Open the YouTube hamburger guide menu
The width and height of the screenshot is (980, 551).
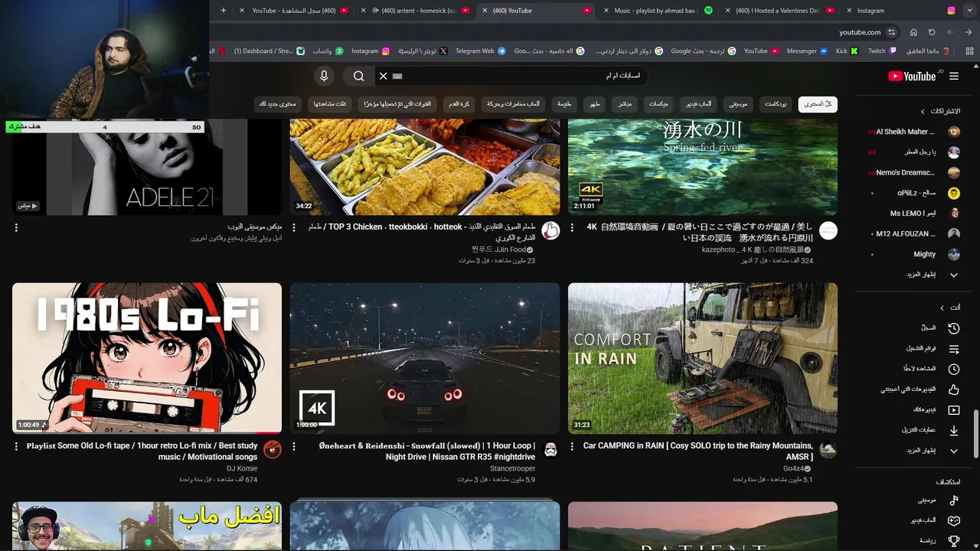point(953,76)
